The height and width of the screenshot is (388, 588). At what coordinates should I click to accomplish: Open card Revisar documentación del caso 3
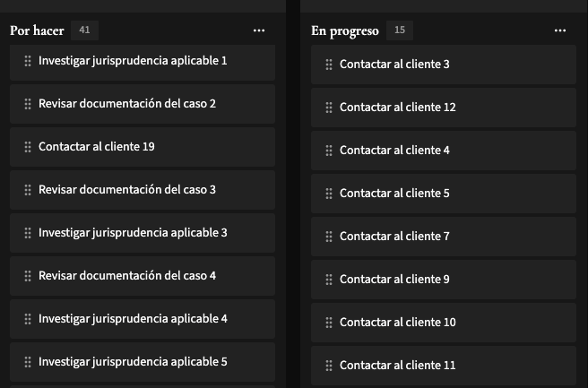(126, 190)
